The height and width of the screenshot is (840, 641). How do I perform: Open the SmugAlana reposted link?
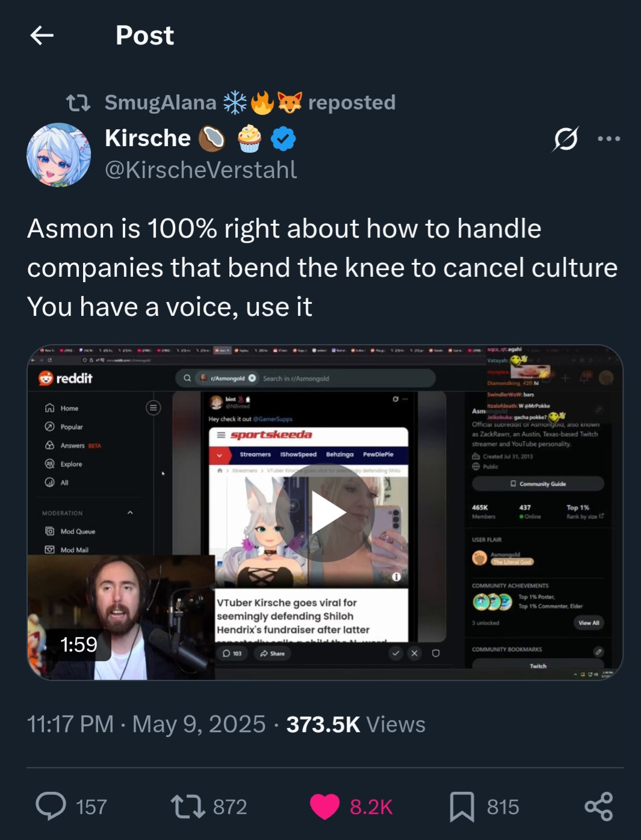coord(250,103)
